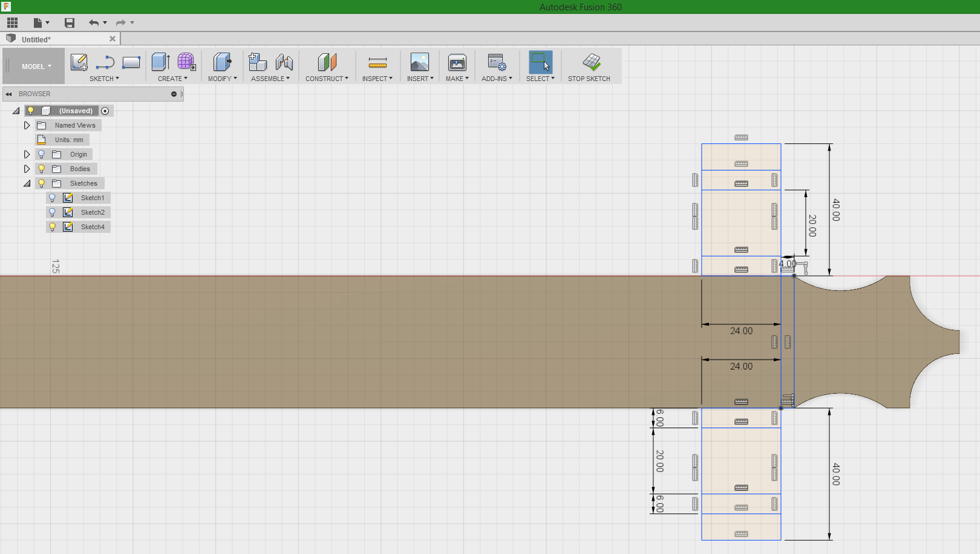Viewport: 980px width, 554px height.
Task: Select Sketch2 in the browser
Action: pyautogui.click(x=93, y=212)
